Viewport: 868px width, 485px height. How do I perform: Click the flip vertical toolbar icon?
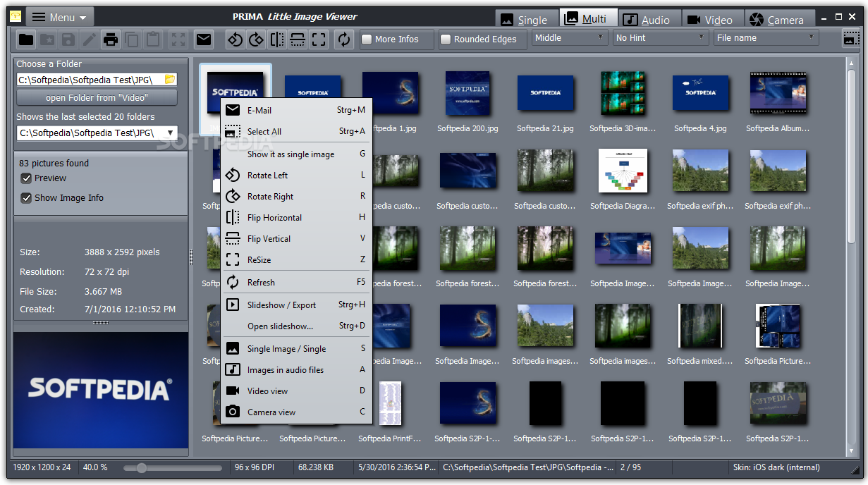coord(298,39)
